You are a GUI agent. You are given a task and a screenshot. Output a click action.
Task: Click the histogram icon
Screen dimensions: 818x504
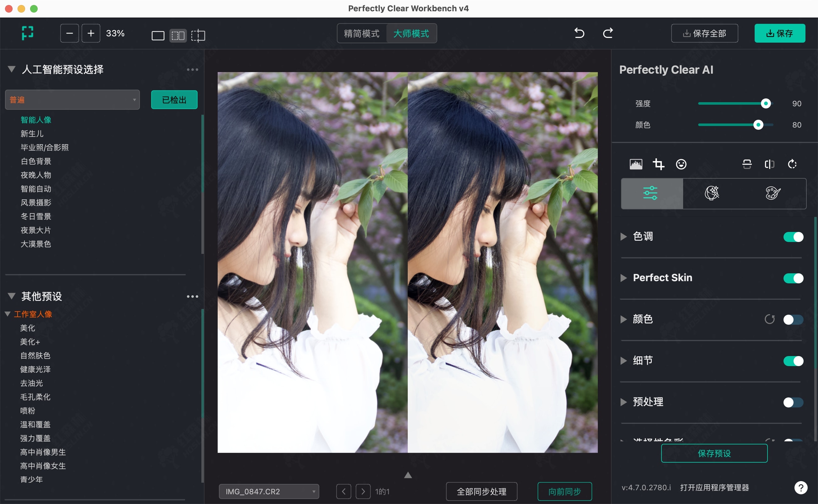pos(635,164)
